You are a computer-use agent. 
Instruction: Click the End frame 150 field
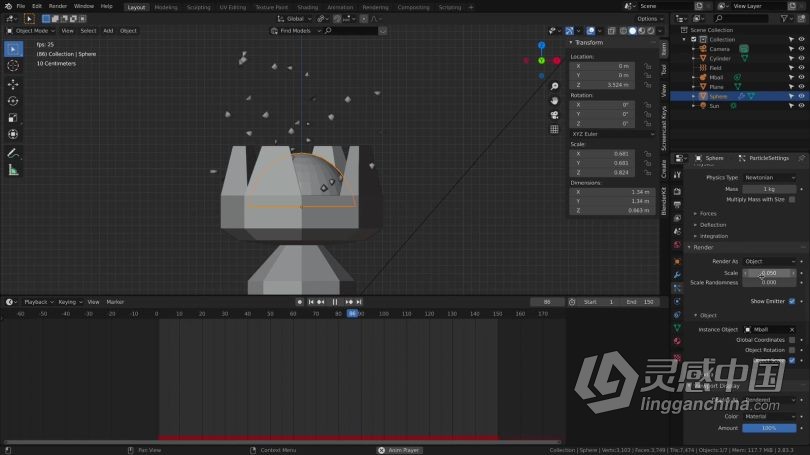pyautogui.click(x=640, y=302)
